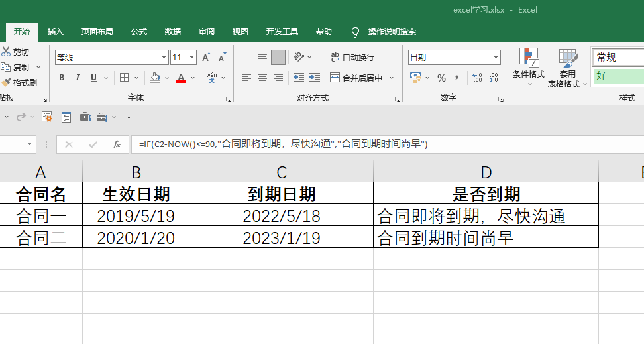
Task: Select the 常规 cell style
Action: pos(618,57)
